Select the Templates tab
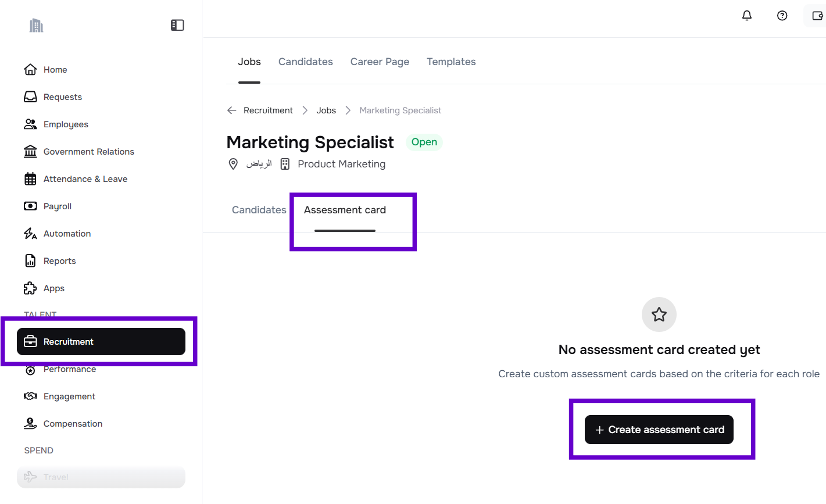Viewport: 826px width, 504px height. 451,62
